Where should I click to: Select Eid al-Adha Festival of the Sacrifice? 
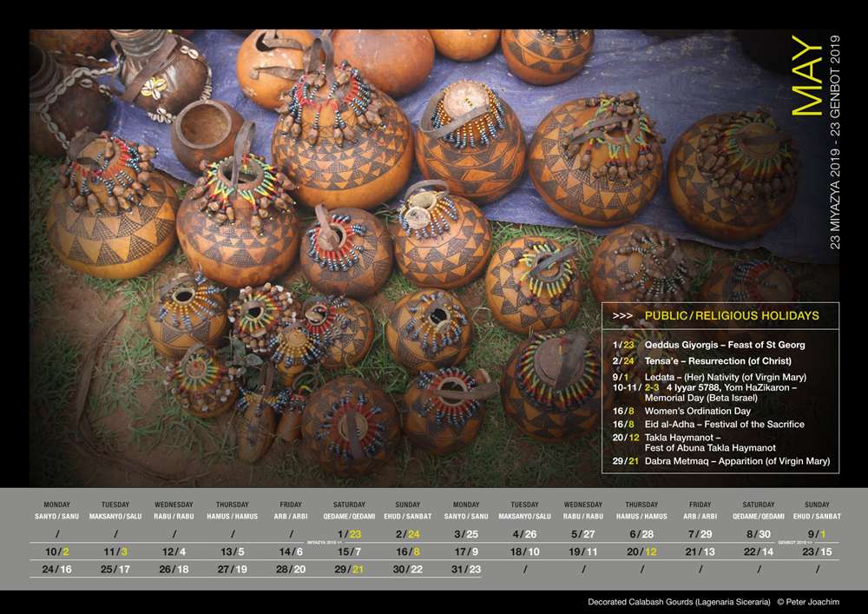(708, 424)
